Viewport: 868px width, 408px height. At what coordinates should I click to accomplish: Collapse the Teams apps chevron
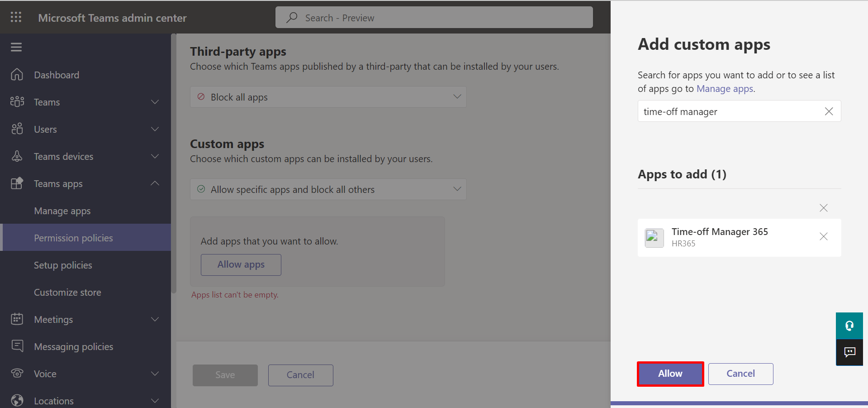click(155, 183)
